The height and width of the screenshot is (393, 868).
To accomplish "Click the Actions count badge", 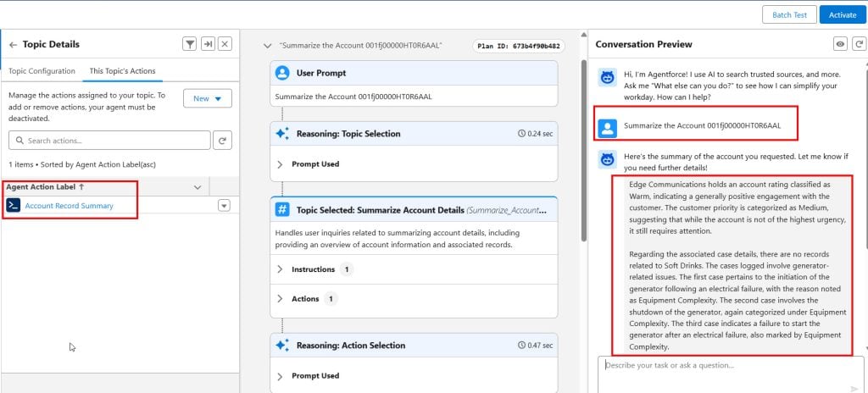I will 331,299.
